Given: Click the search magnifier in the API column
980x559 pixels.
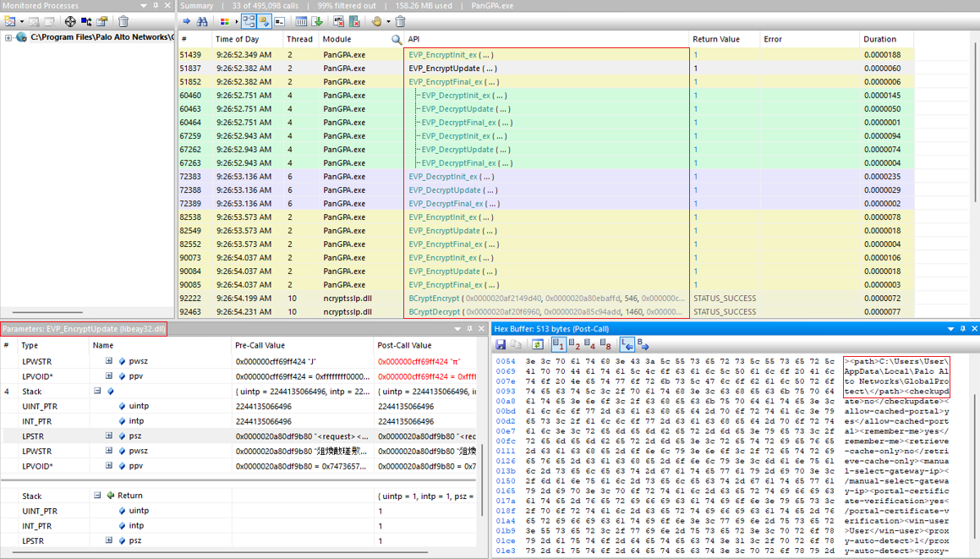Looking at the screenshot, I should [396, 39].
